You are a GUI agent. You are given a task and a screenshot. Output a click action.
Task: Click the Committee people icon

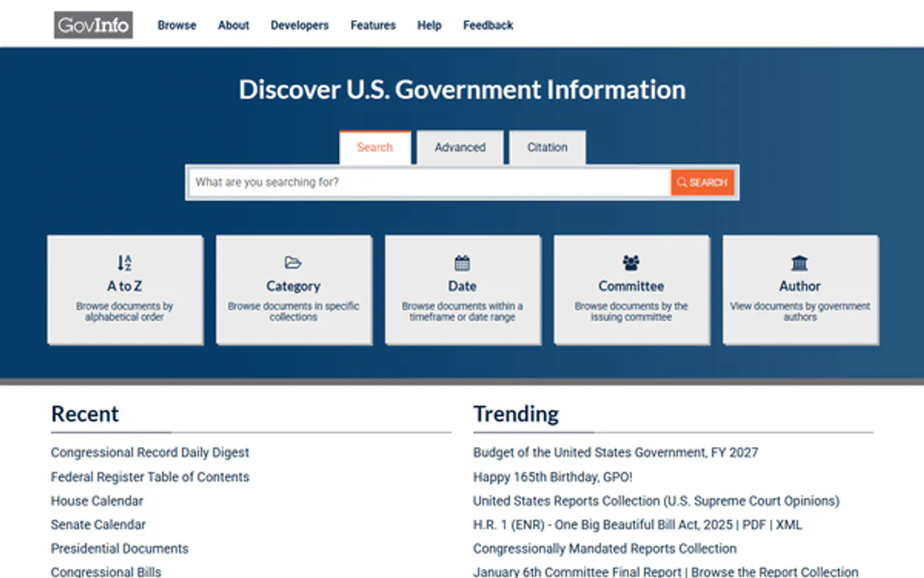coord(631,263)
